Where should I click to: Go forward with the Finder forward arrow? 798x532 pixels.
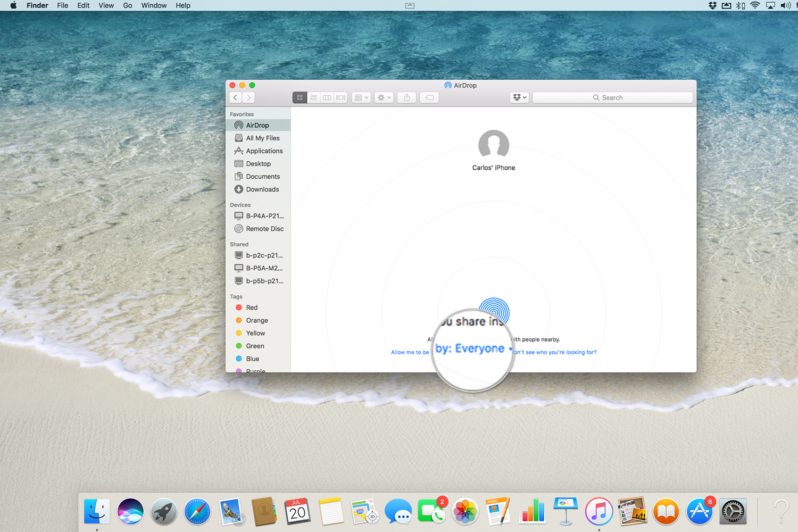(248, 97)
